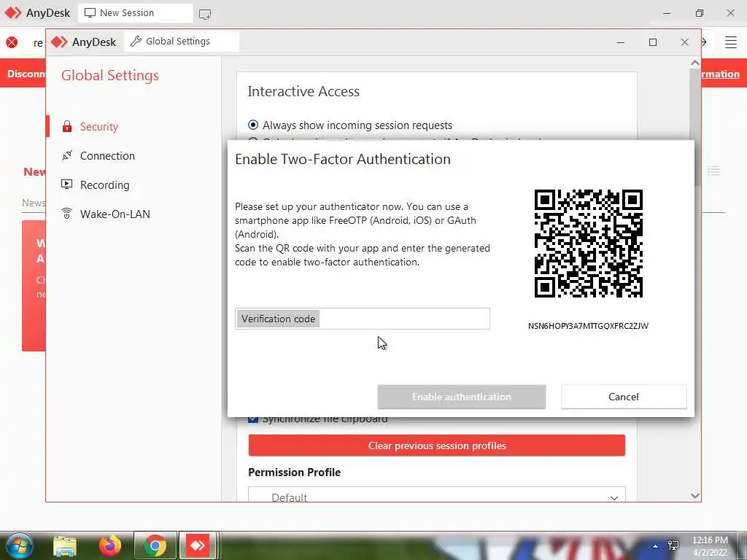Click the Recording screen icon in sidebar

[67, 184]
